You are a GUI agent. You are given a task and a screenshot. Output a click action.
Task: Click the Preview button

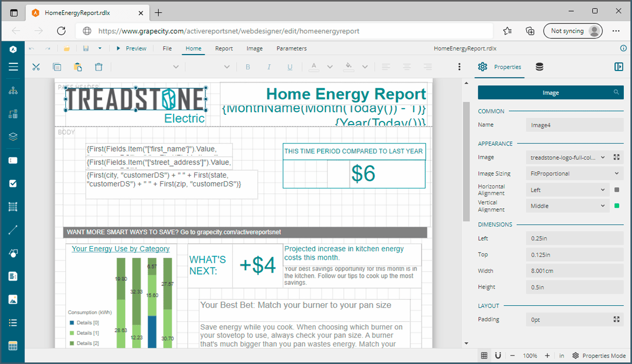pyautogui.click(x=131, y=48)
